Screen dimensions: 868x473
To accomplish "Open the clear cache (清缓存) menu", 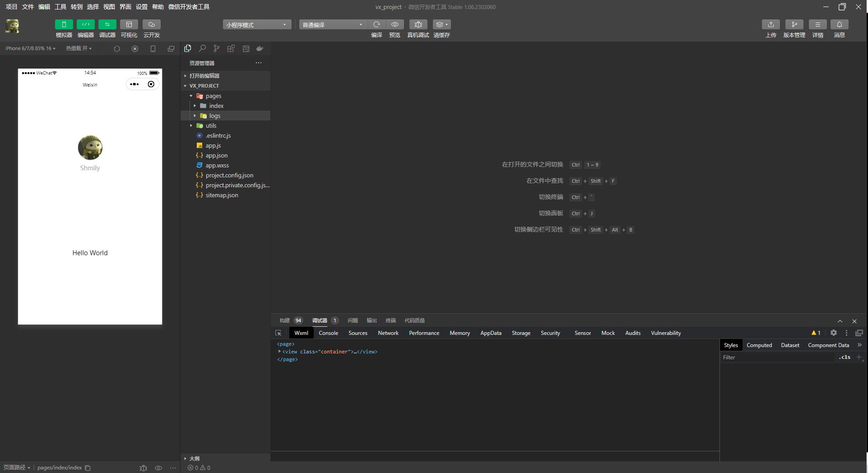I will coord(441,24).
